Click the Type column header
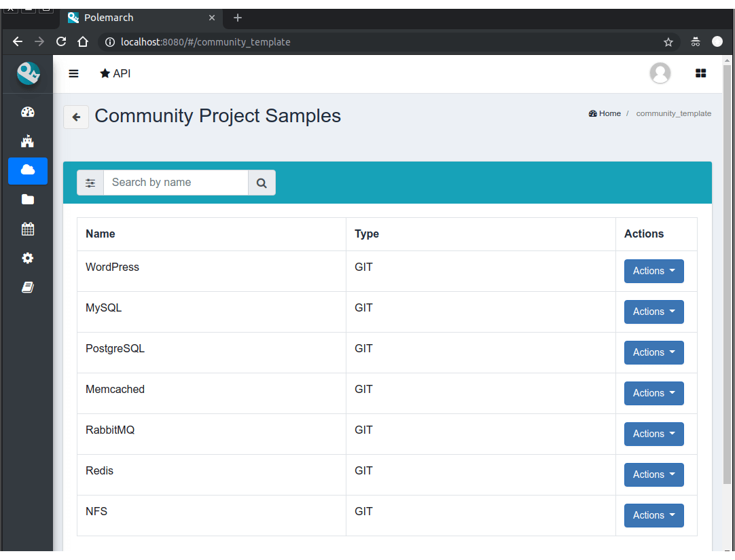 367,234
